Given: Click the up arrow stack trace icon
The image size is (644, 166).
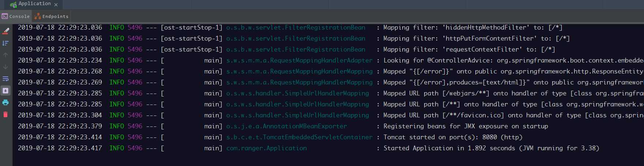Looking at the screenshot, I should tap(5, 55).
